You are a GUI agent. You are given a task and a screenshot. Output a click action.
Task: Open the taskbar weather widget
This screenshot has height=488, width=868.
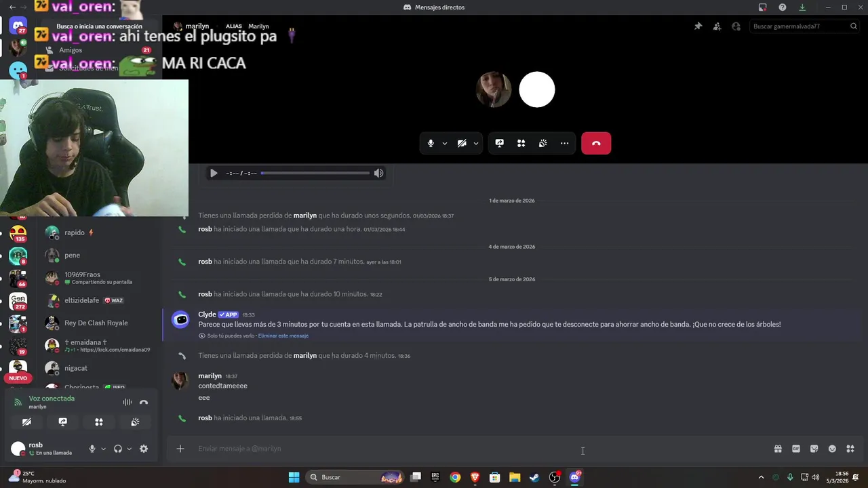click(x=37, y=477)
